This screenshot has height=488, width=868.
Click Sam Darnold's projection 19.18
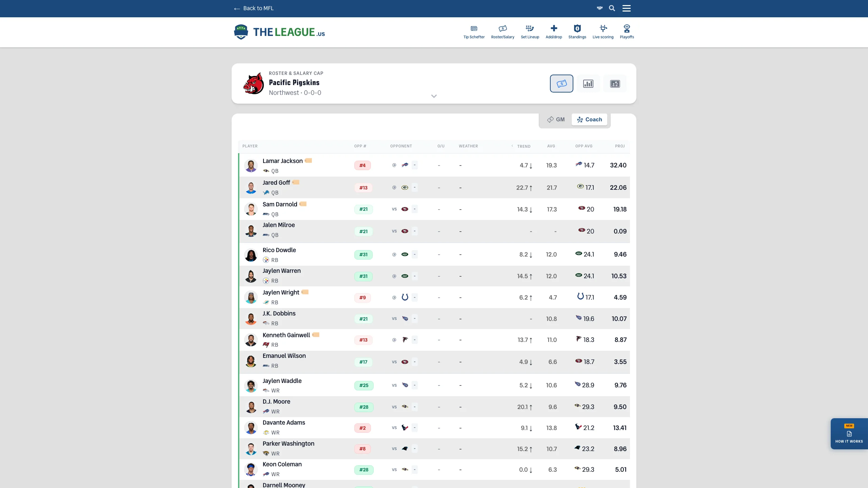620,209
